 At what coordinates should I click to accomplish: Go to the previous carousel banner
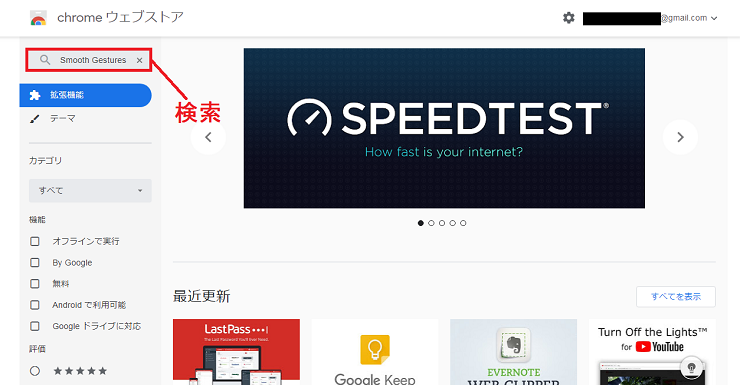point(208,137)
